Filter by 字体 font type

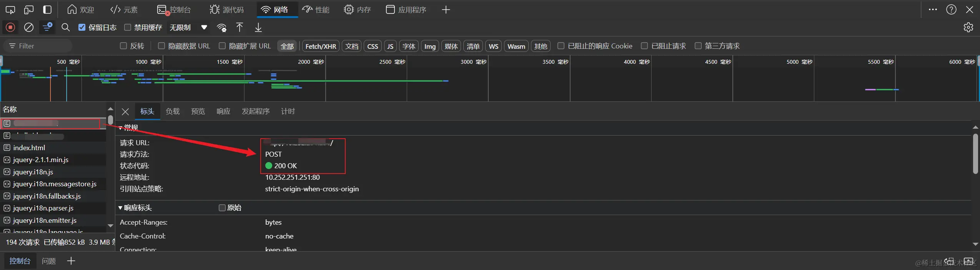[409, 46]
